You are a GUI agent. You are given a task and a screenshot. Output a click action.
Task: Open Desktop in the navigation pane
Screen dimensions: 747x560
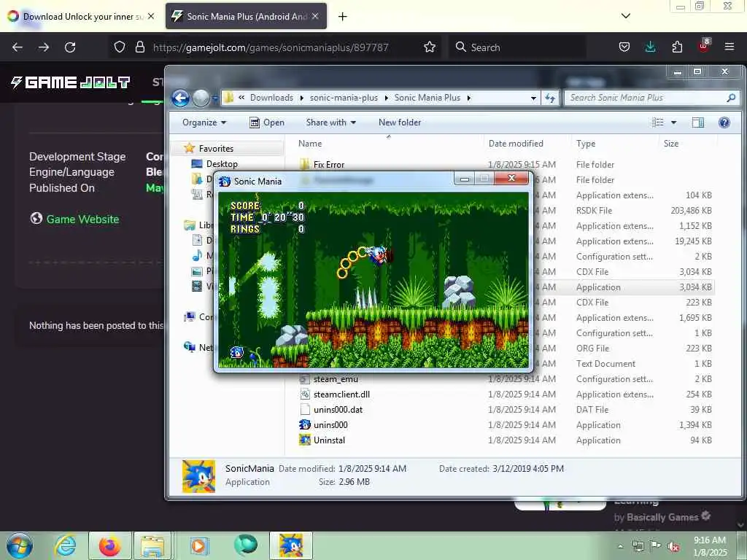click(x=222, y=164)
